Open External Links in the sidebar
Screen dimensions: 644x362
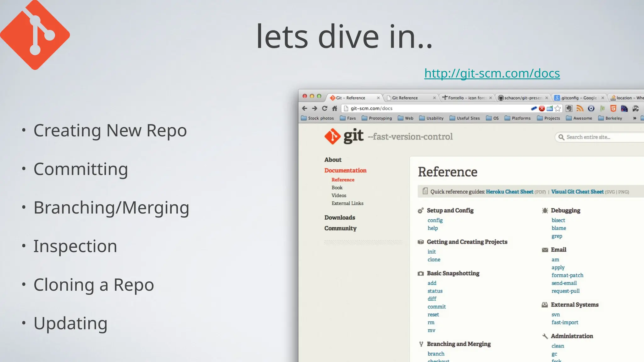(x=347, y=203)
